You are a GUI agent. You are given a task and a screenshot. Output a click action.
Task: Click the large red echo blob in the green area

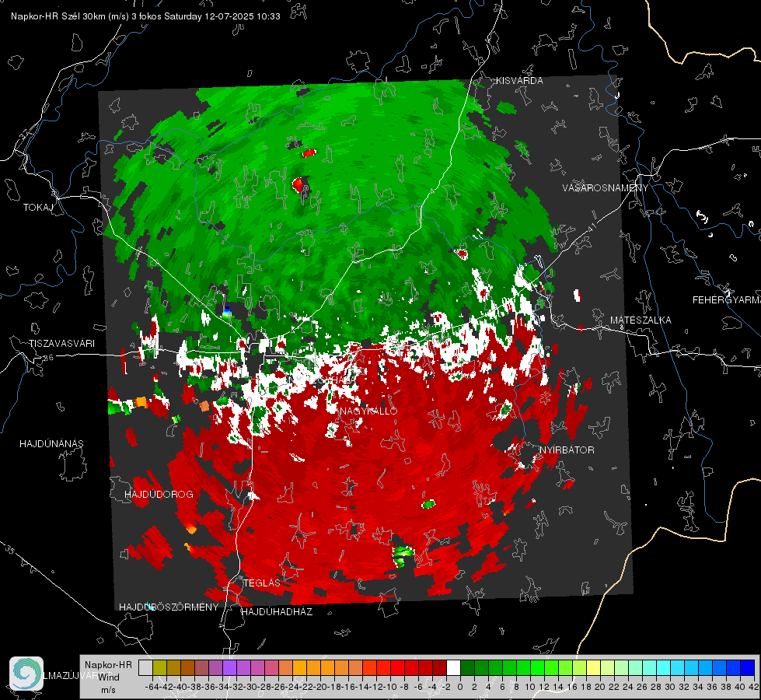[x=298, y=184]
